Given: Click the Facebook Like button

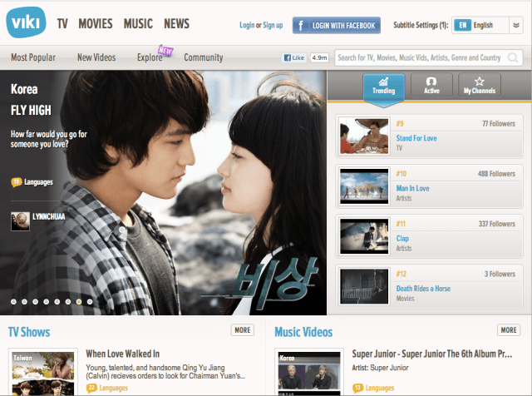Looking at the screenshot, I should 293,57.
